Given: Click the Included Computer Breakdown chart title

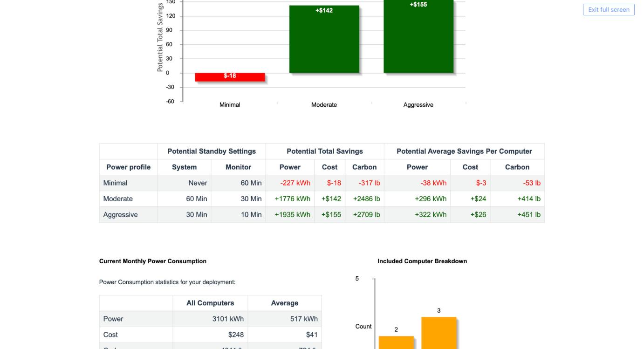Looking at the screenshot, I should coord(422,261).
